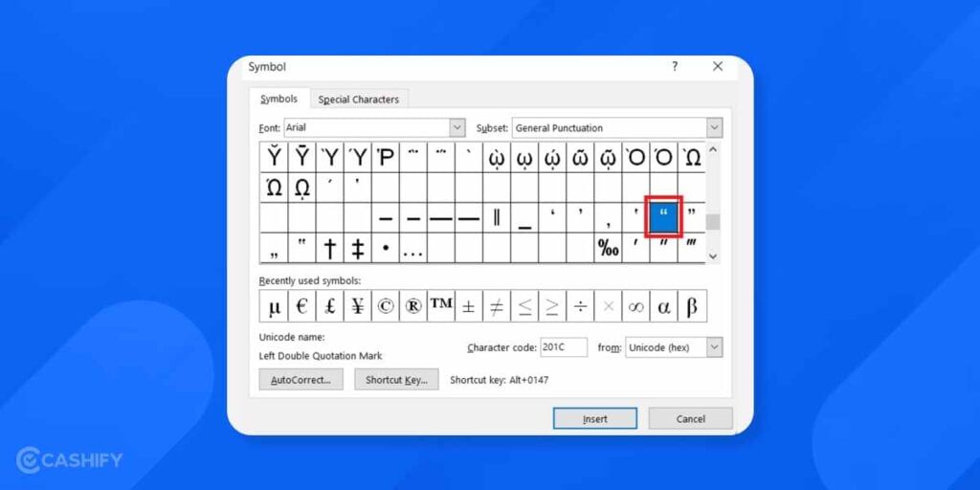Choose the plus-minus sign
Image resolution: width=980 pixels, height=490 pixels.
pos(469,306)
